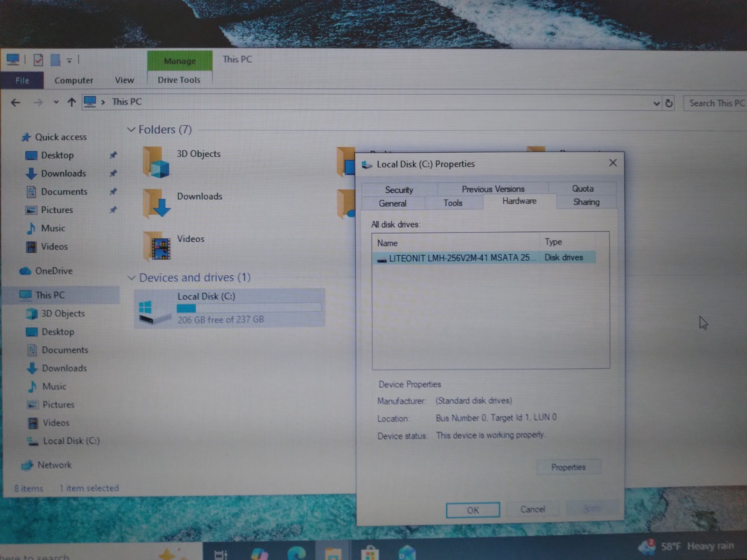Select the 3D Objects folder icon
747x560 pixels.
tap(156, 162)
